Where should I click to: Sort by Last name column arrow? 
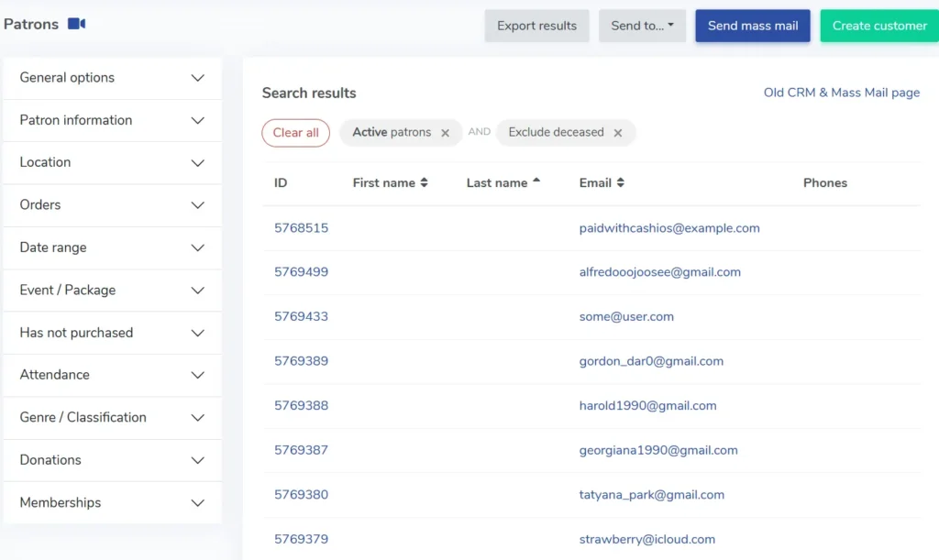(536, 180)
